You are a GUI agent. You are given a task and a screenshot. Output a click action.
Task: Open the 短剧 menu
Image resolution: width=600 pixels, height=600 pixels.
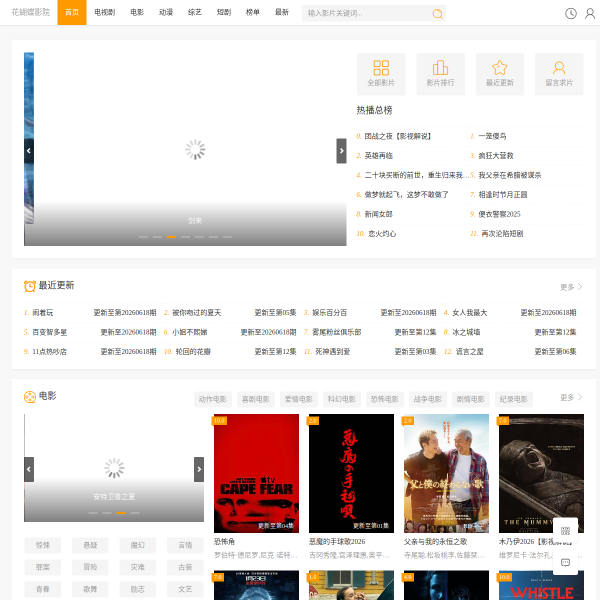coord(224,12)
